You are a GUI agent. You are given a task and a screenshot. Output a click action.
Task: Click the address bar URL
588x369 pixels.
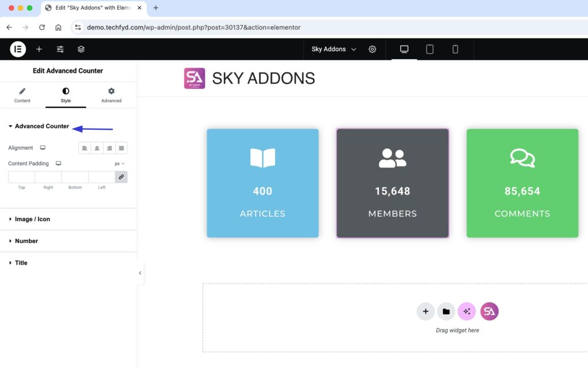tap(194, 28)
